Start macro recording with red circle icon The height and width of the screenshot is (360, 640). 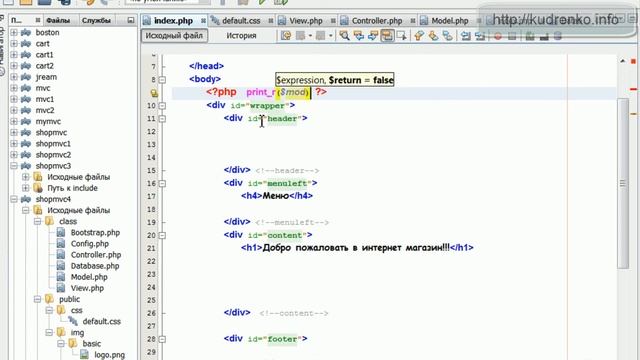coord(498,36)
